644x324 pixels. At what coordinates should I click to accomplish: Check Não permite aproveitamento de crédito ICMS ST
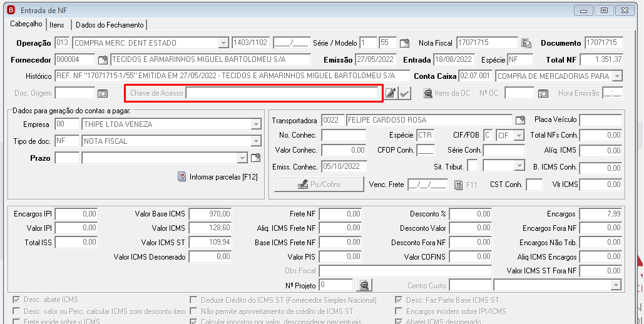pyautogui.click(x=193, y=311)
